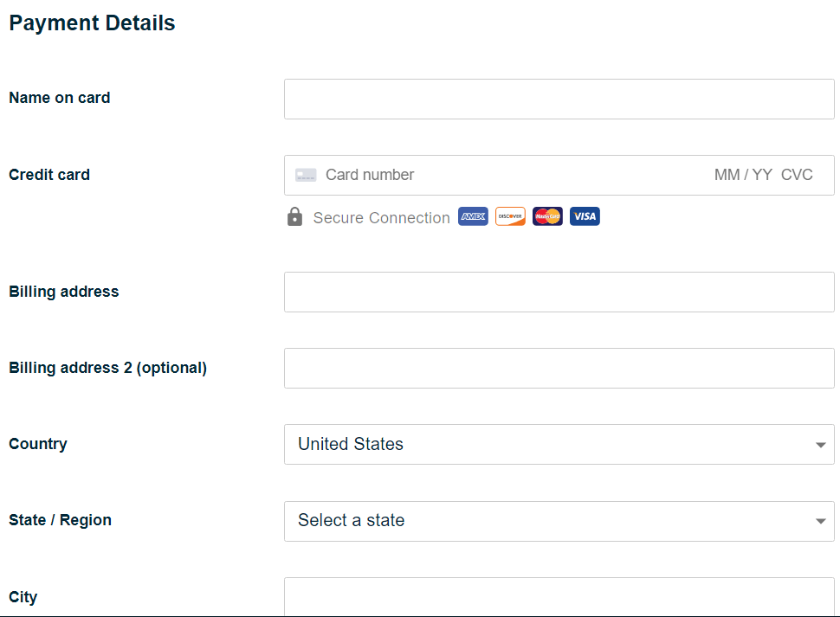Click the padlock Secure Connection icon

294,216
